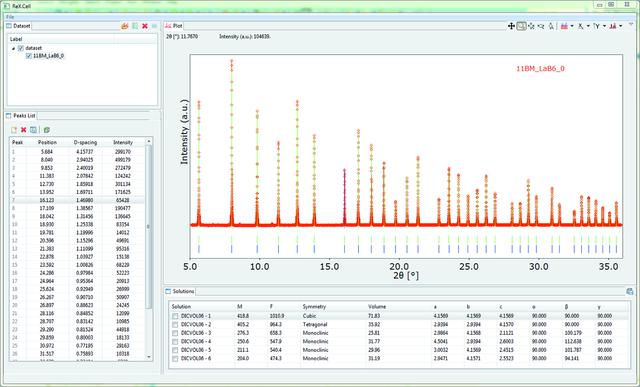This screenshot has height=387, width=640.
Task: Click the Peaks List scrollbar up arrow
Action: 149,141
